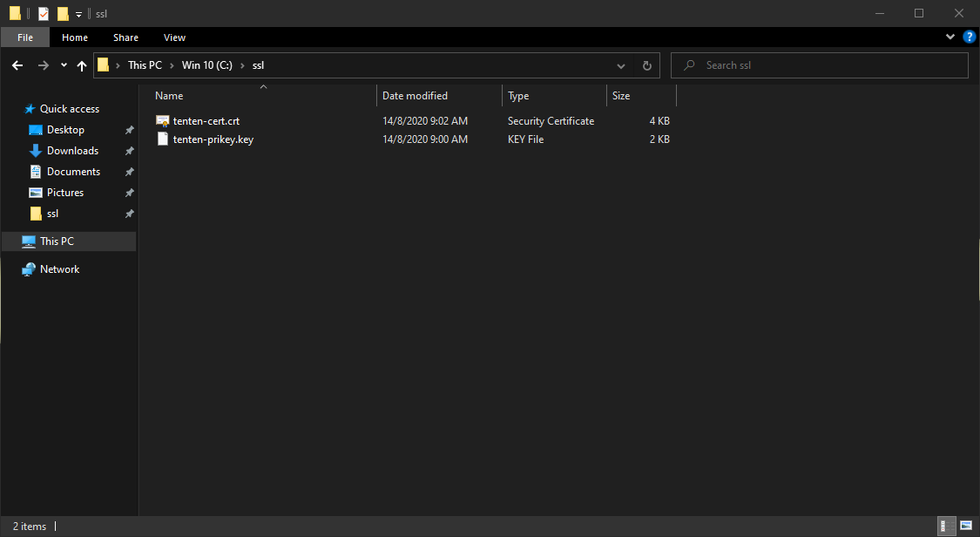The image size is (980, 537).
Task: Click the ssl breadcrumb segment
Action: [x=258, y=65]
